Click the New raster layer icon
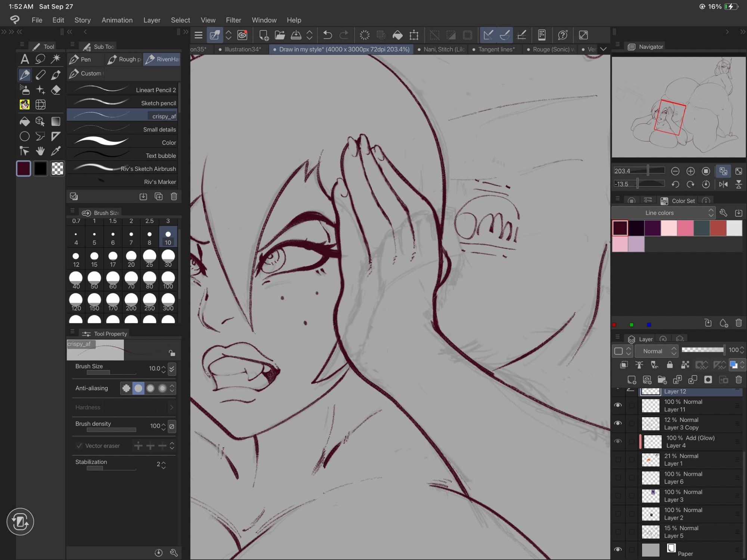Viewport: 747px width, 560px height. point(632,380)
